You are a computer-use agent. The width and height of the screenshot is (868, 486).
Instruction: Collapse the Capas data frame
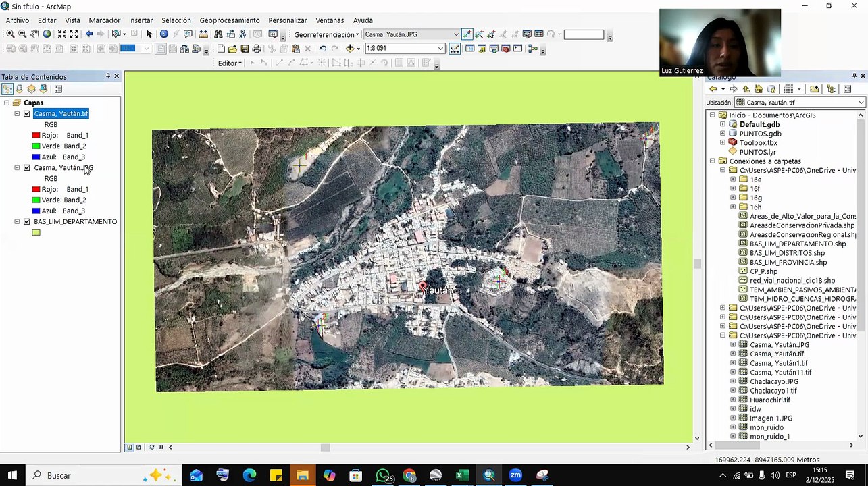pyautogui.click(x=7, y=103)
